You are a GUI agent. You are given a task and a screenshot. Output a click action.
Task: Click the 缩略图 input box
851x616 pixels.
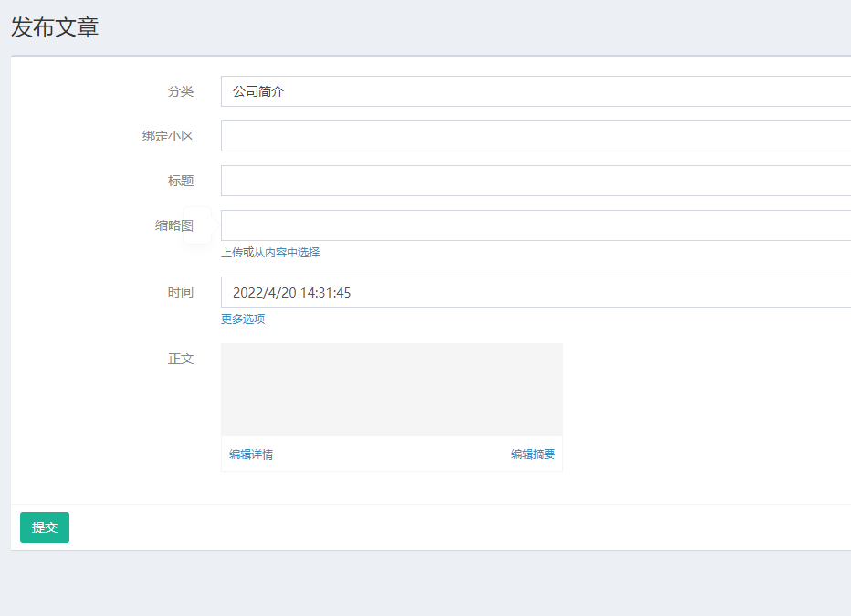[x=536, y=225]
